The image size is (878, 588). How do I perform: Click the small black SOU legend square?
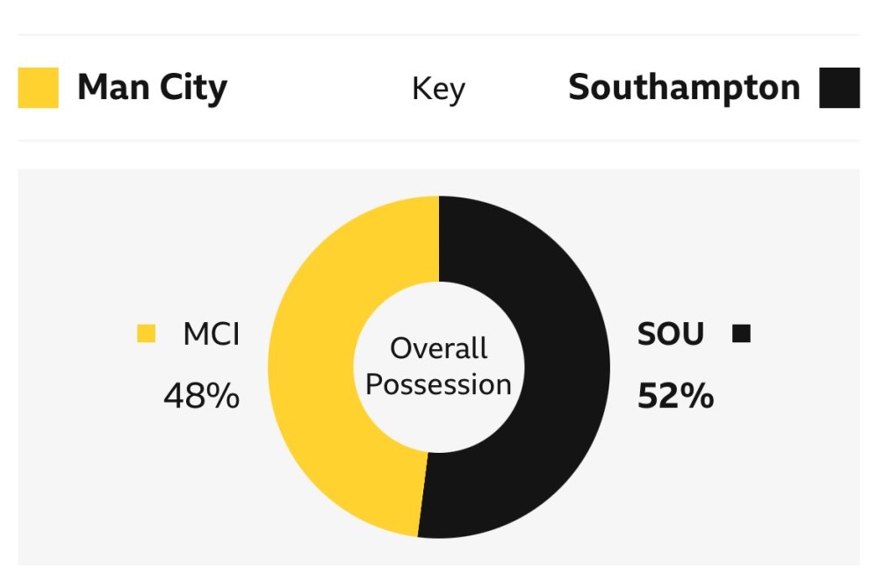[x=741, y=333]
